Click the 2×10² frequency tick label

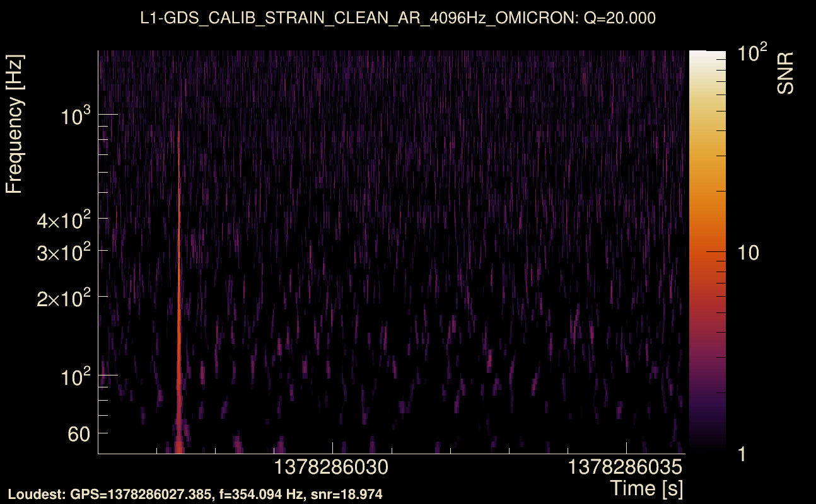pyautogui.click(x=66, y=299)
